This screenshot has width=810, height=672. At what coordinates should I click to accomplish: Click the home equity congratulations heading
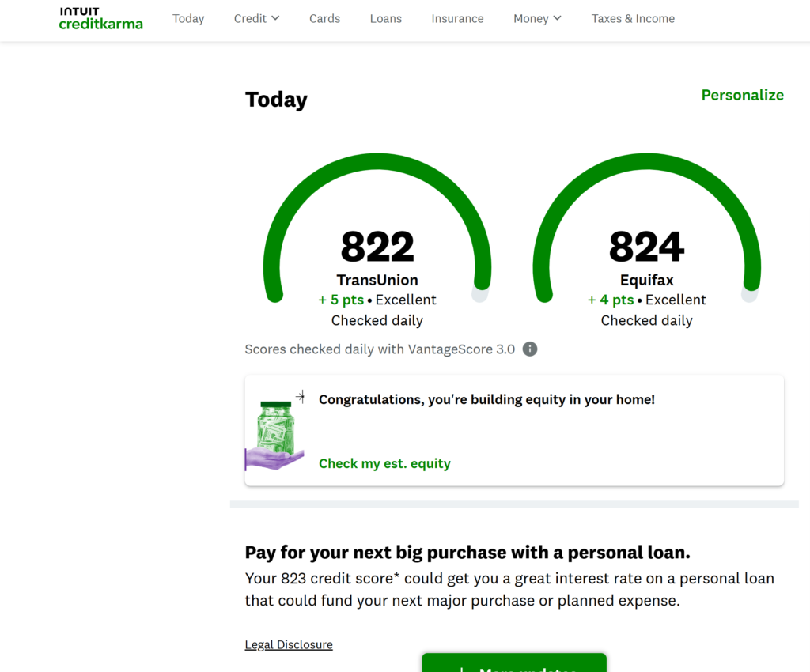486,399
